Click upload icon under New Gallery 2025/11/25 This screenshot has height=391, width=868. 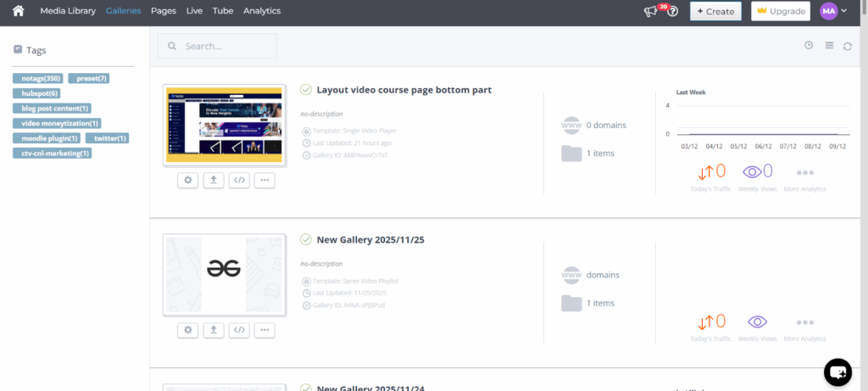click(214, 330)
